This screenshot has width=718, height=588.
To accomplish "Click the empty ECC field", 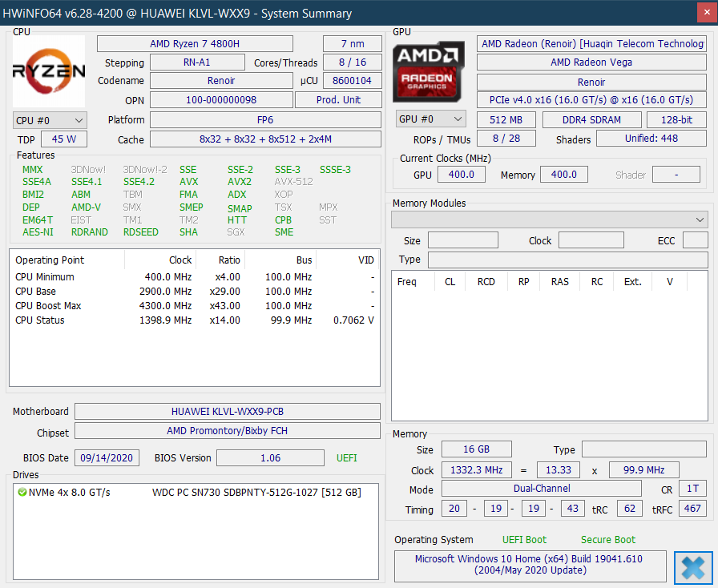I will 695,240.
